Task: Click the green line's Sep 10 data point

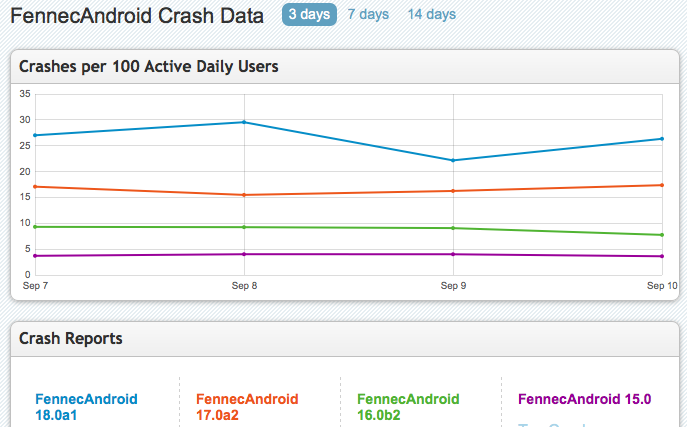Action: pyautogui.click(x=662, y=235)
